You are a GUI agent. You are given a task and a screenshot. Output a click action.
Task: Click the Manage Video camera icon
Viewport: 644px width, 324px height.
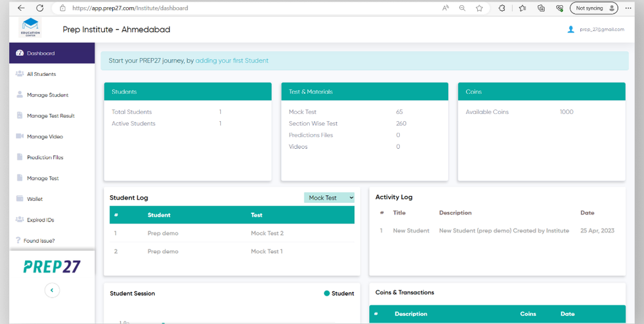[x=19, y=137]
